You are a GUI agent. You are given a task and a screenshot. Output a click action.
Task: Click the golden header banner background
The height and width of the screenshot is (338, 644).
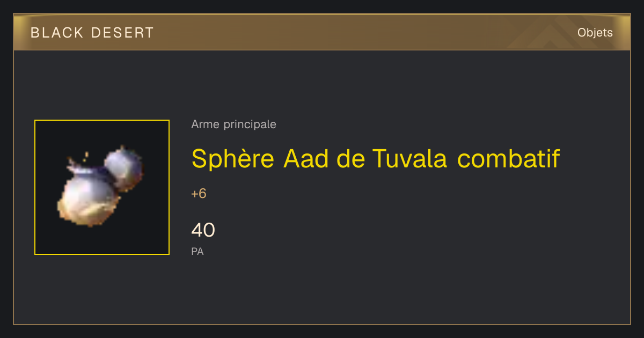[322, 33]
